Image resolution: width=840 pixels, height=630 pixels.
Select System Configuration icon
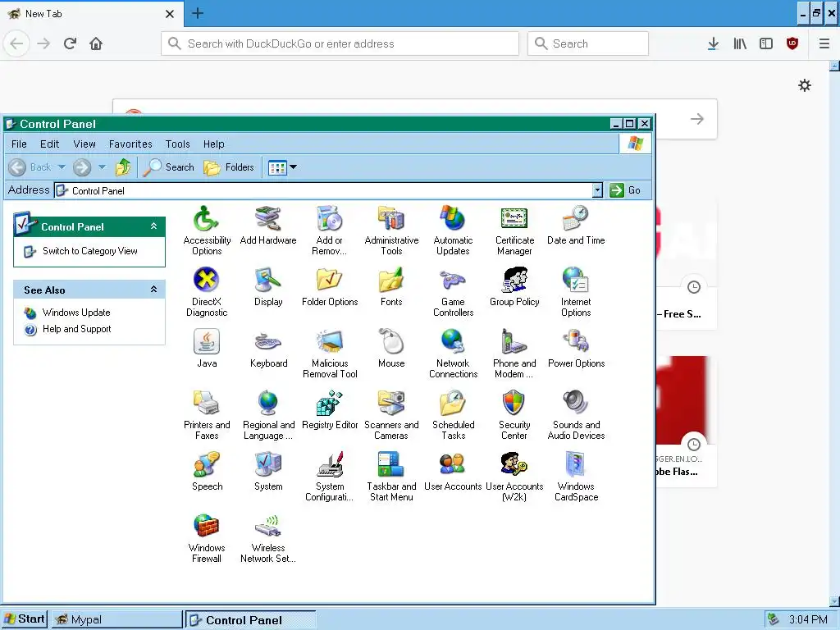(x=330, y=464)
